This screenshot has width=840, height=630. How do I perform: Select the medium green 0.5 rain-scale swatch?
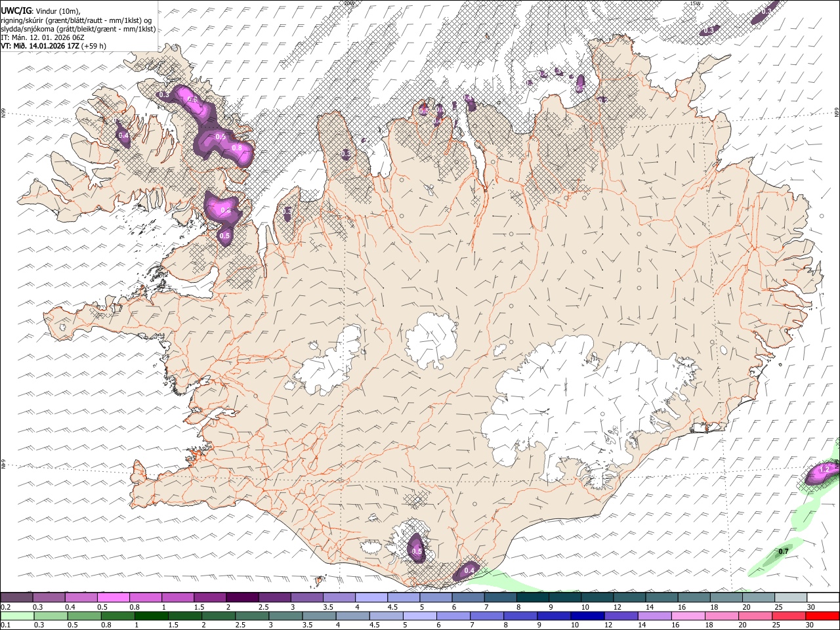[x=84, y=616]
